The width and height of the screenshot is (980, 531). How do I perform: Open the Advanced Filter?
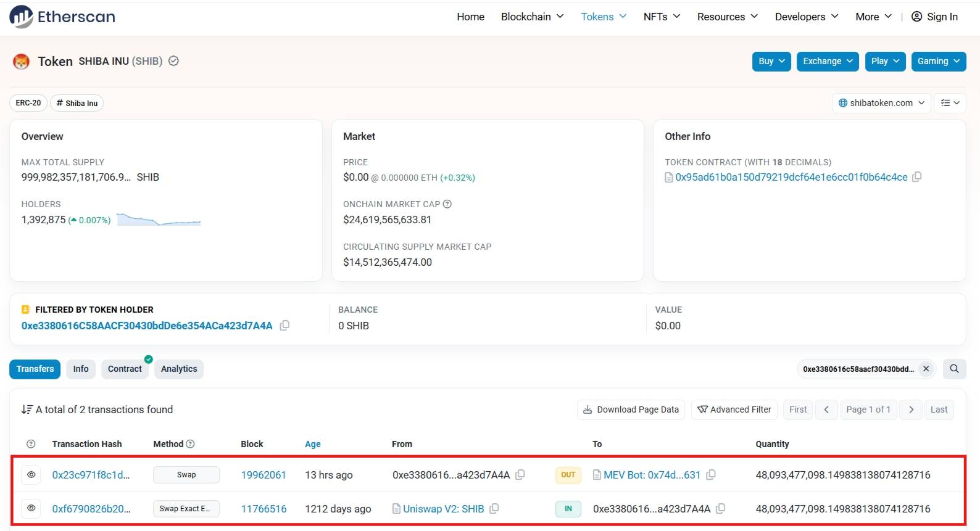(x=734, y=410)
